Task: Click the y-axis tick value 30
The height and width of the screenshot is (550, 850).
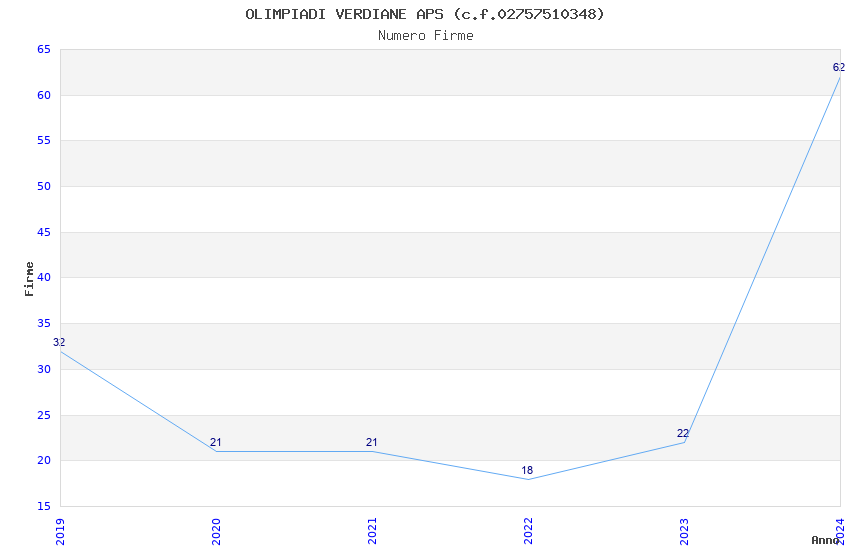Action: coord(44,370)
